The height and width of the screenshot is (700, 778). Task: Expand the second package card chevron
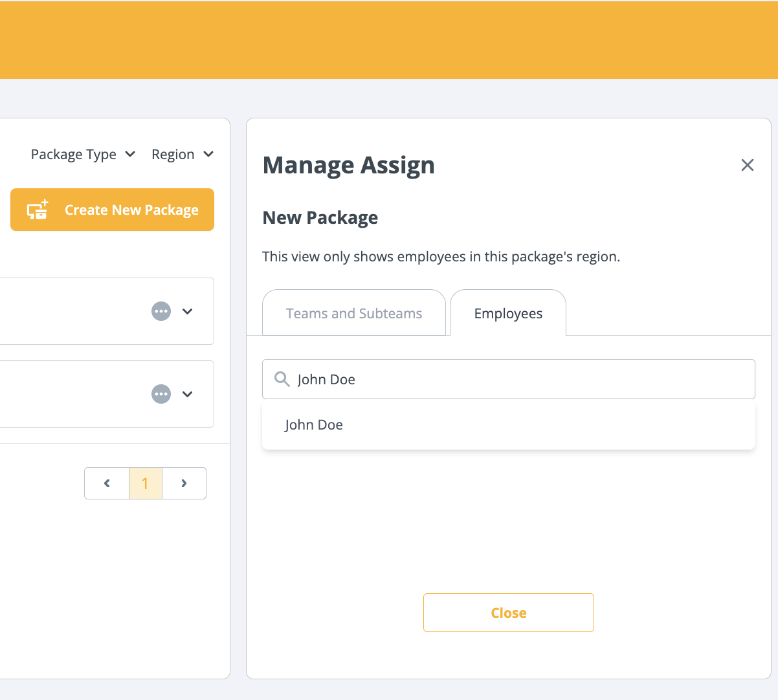coord(187,393)
